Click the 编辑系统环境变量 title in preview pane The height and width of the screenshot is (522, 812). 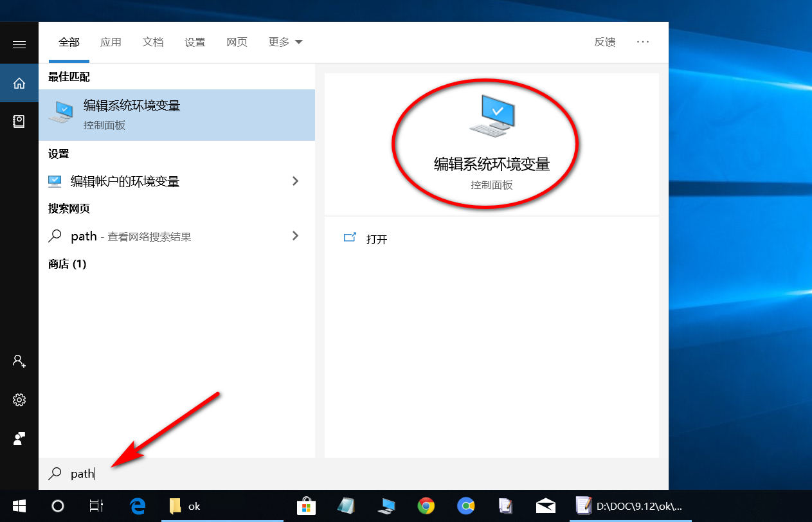pyautogui.click(x=492, y=165)
